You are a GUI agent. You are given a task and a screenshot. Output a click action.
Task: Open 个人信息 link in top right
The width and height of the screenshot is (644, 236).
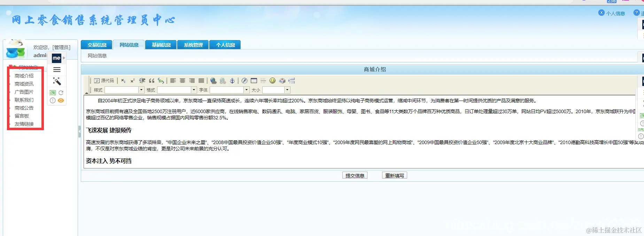[x=615, y=14]
